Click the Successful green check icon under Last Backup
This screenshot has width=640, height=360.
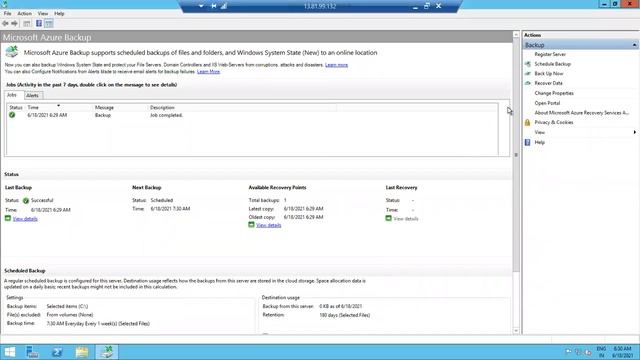click(26, 200)
